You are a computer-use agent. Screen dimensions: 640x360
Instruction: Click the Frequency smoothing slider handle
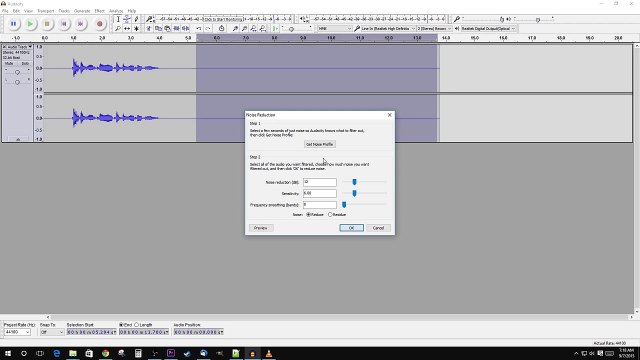click(344, 205)
